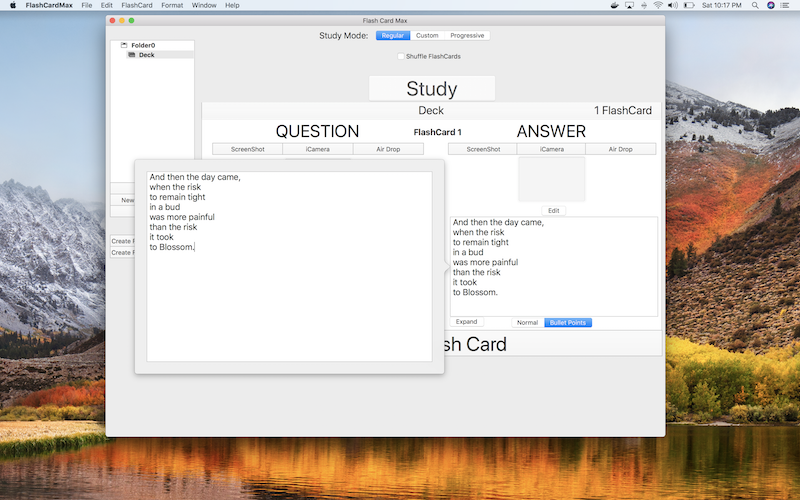
Task: Open Siri from the menu bar
Action: coord(770,5)
